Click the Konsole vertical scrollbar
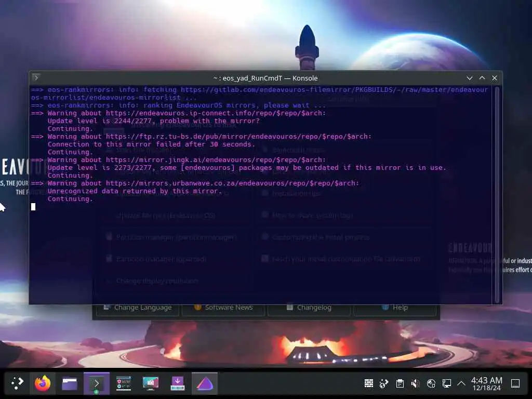532x399 pixels. (x=497, y=195)
